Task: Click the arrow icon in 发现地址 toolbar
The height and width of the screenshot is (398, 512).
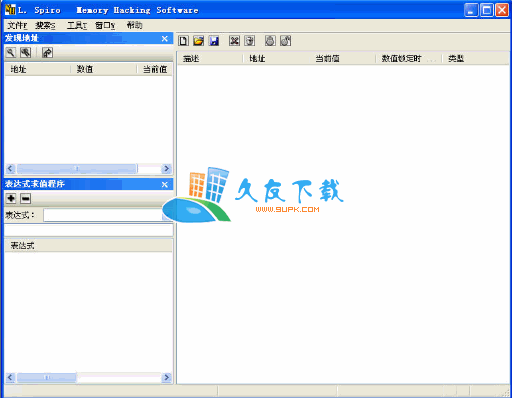Action: (x=47, y=52)
